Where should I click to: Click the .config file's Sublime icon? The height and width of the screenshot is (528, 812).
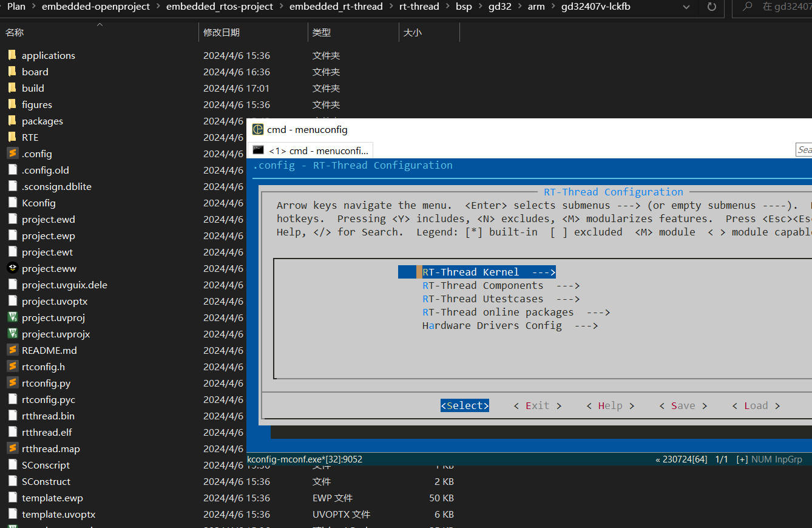[12, 154]
